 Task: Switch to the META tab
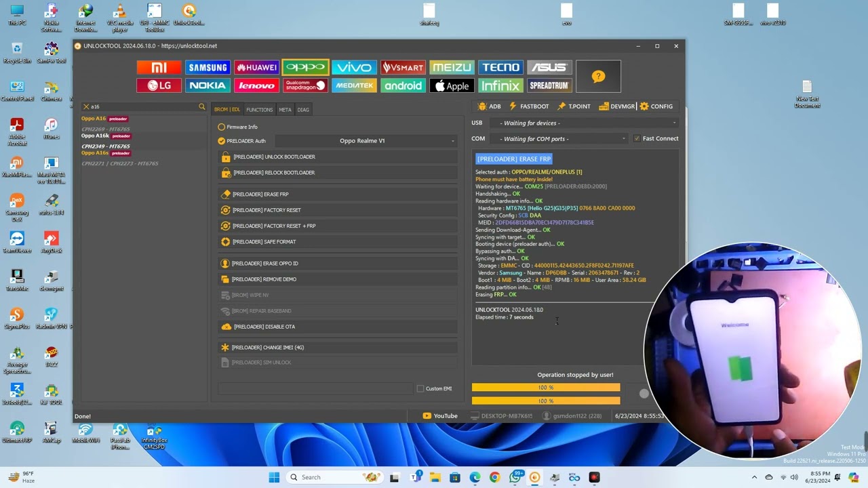[285, 110]
